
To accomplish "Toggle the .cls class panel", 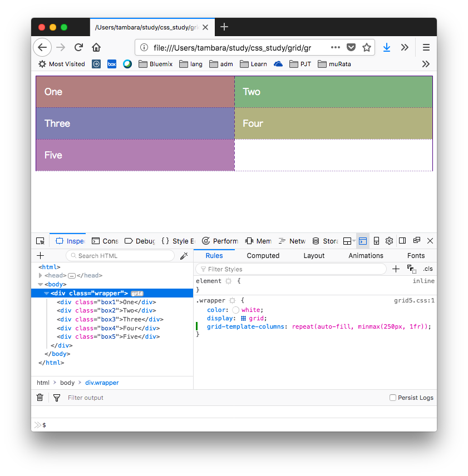I will pyautogui.click(x=427, y=269).
